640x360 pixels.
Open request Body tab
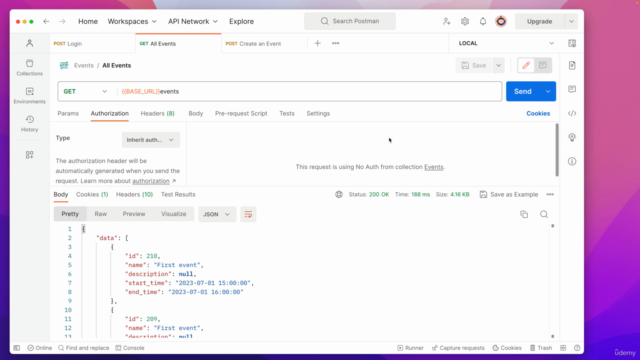[196, 113]
